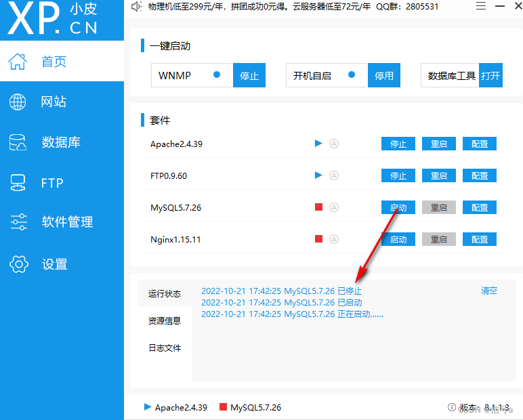This screenshot has height=420, width=523.
Task: Switch to 日志文件 tab
Action: tap(165, 348)
